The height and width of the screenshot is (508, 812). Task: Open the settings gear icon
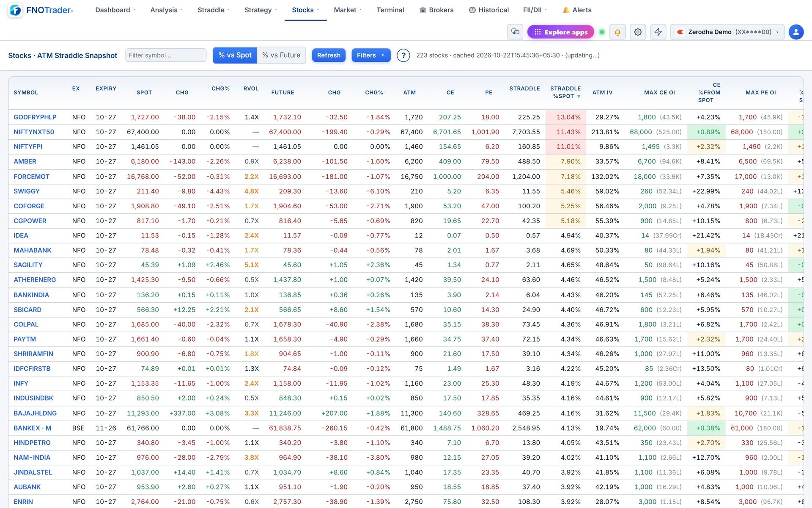pyautogui.click(x=638, y=32)
